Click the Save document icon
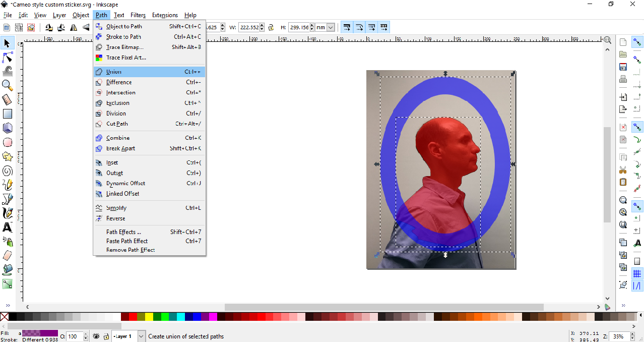Image resolution: width=644 pixels, height=342 pixels. tap(623, 67)
